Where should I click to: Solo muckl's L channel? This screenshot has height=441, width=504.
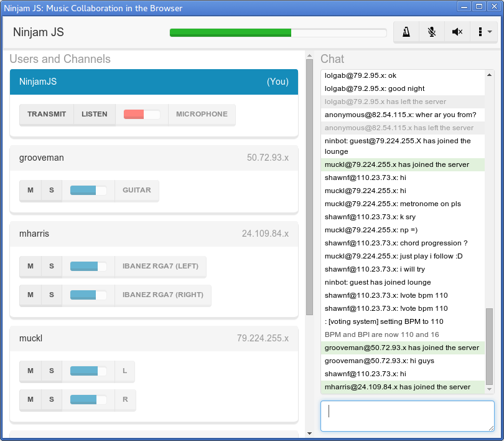(x=52, y=371)
